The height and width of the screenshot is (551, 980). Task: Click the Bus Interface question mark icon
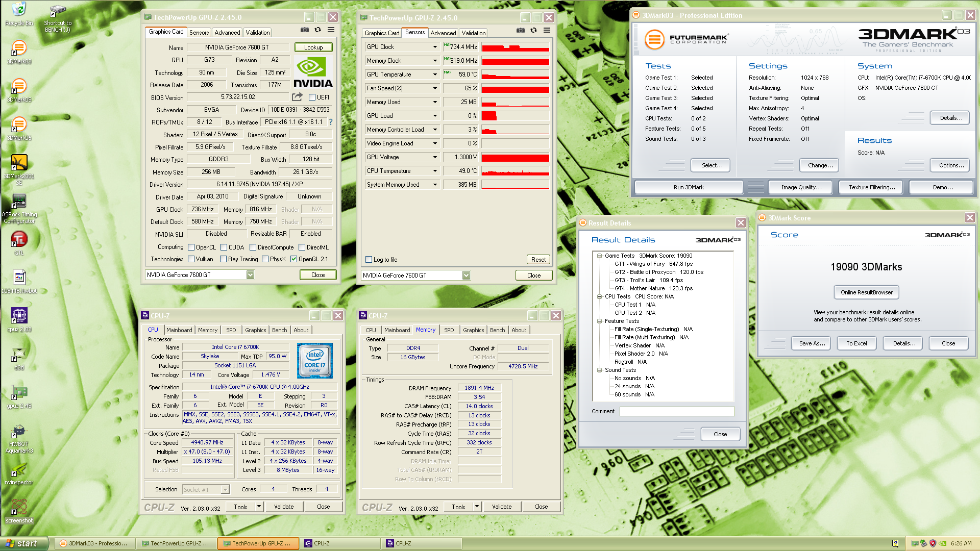point(331,122)
